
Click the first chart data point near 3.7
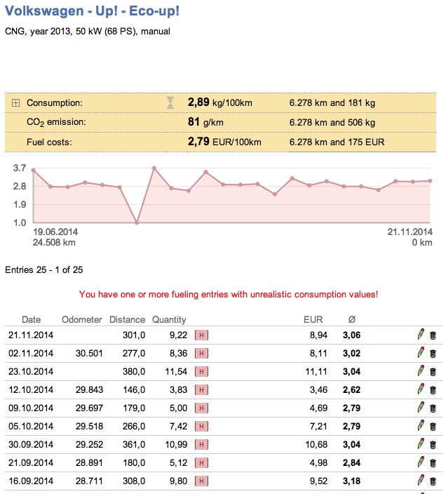[x=34, y=170]
